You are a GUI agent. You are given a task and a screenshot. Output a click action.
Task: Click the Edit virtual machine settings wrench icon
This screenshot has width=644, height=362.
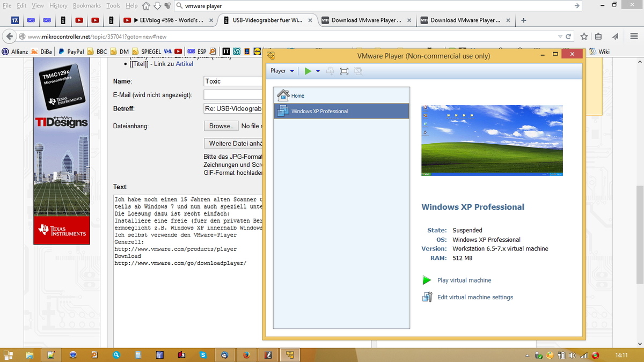427,297
